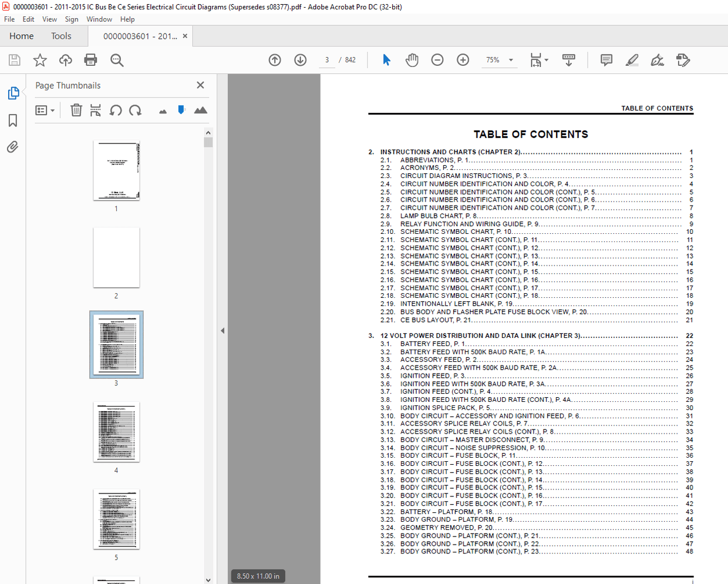Select the Highlight text tool
The image size is (728, 584).
coord(632,60)
